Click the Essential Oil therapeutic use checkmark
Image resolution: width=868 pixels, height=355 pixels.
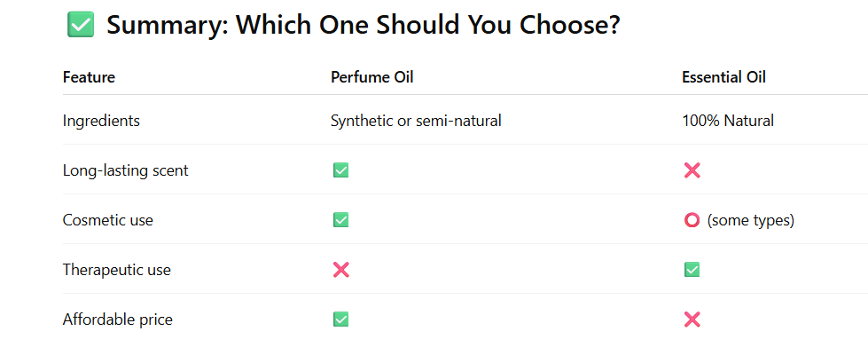point(692,270)
